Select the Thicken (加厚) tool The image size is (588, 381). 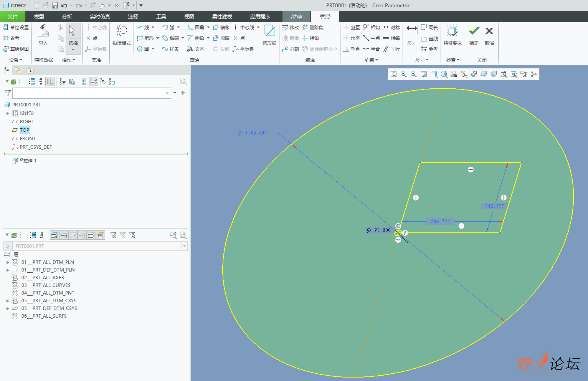(x=221, y=38)
